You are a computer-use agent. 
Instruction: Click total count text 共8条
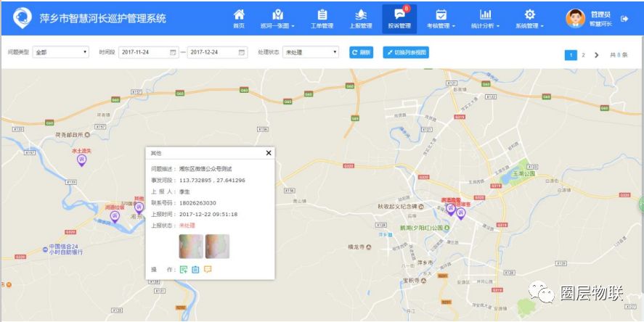tap(619, 54)
